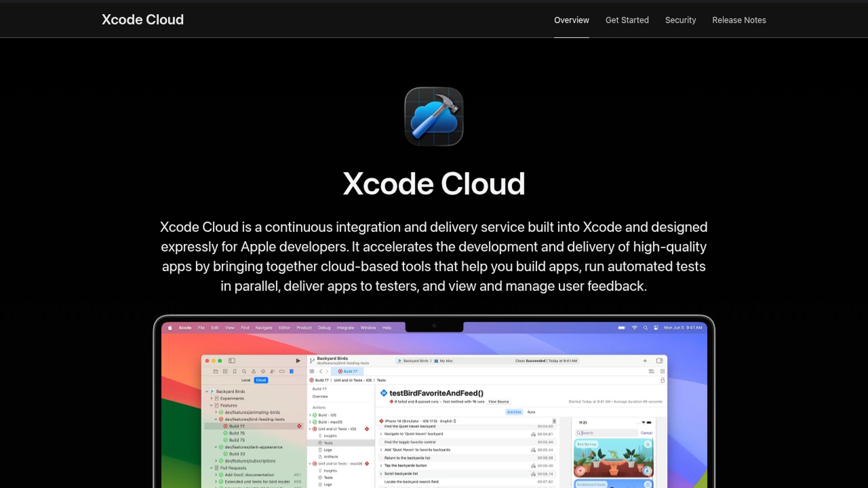This screenshot has width=868, height=488.
Task: Click Cancel next to the simulator search field
Action: [x=646, y=433]
